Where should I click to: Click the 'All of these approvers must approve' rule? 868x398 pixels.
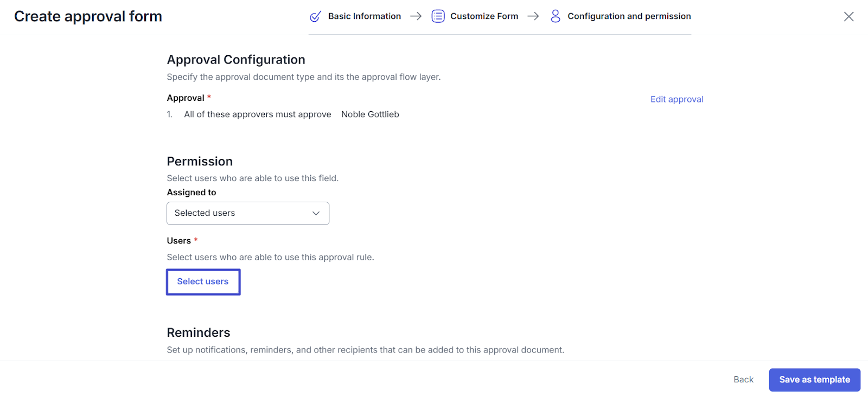257,114
